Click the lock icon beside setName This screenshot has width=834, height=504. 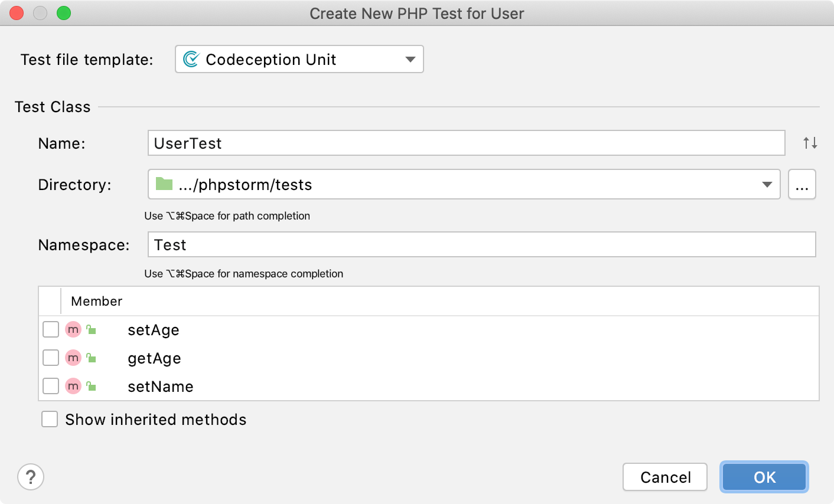click(90, 386)
